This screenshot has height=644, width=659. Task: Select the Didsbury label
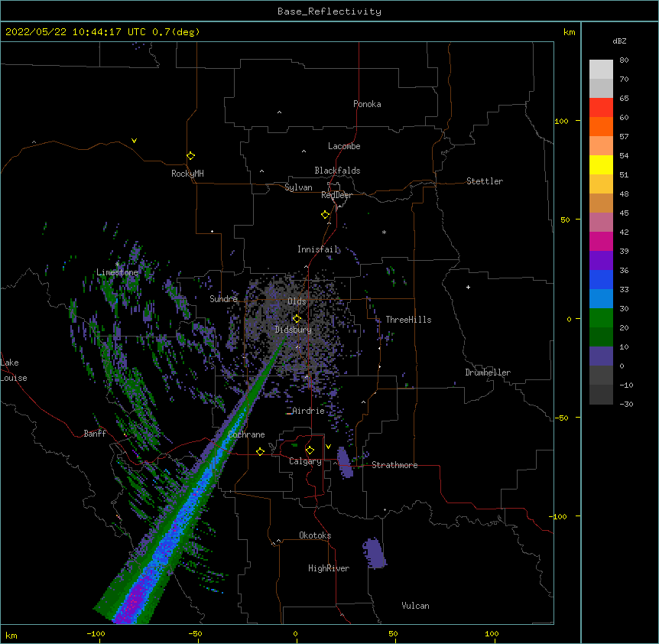294,330
